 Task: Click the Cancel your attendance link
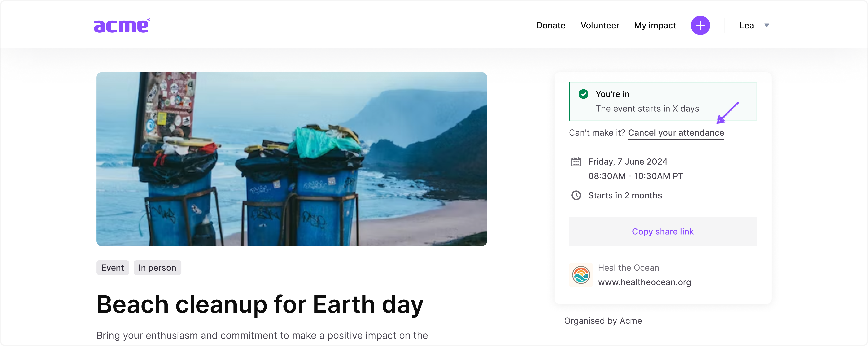676,133
